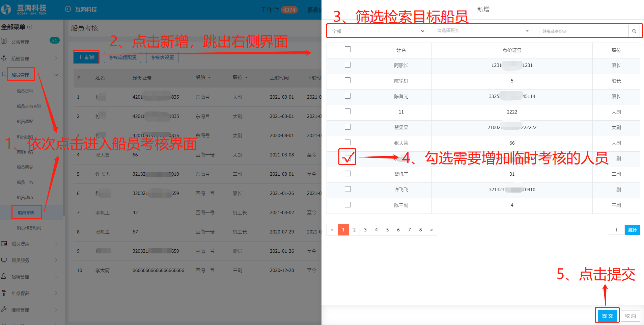
Task: Open 船员考核 in the sidebar
Action: click(x=26, y=212)
